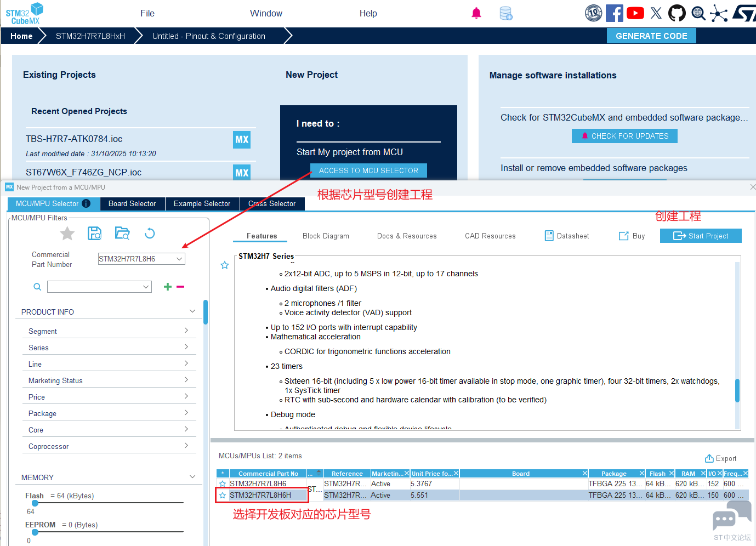756x546 pixels.
Task: Click the 10-year anniversary badge icon
Action: pos(593,13)
